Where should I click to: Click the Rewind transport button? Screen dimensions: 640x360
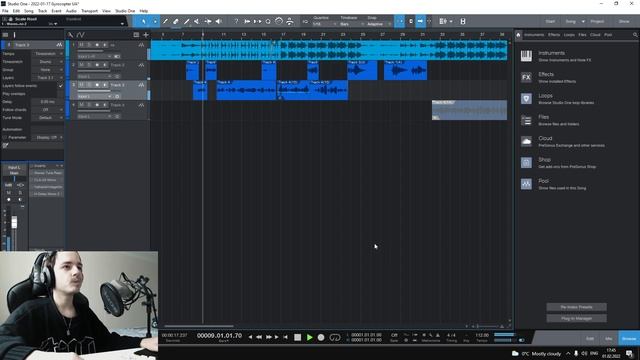click(x=259, y=337)
